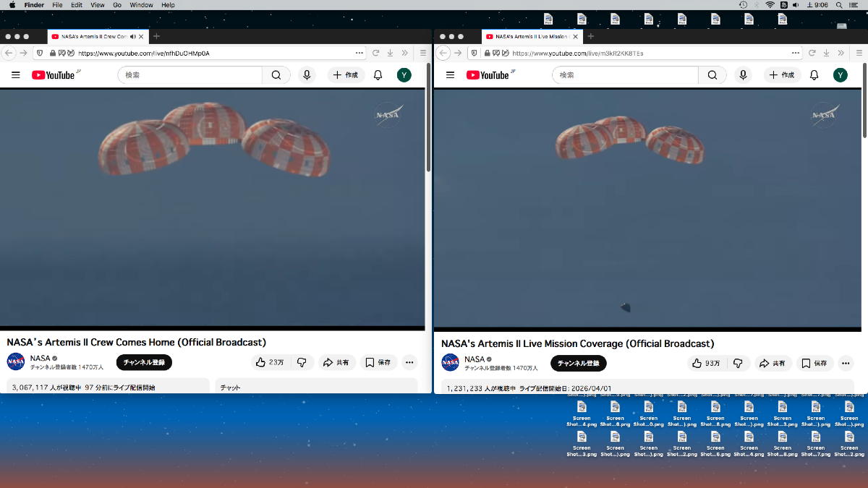This screenshot has height=488, width=868.
Task: Open the File menu
Action: [57, 5]
